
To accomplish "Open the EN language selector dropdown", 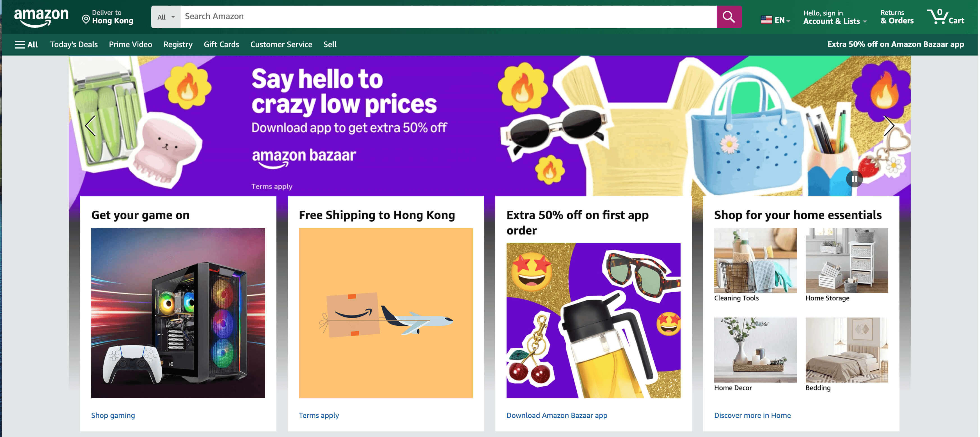I will click(775, 20).
